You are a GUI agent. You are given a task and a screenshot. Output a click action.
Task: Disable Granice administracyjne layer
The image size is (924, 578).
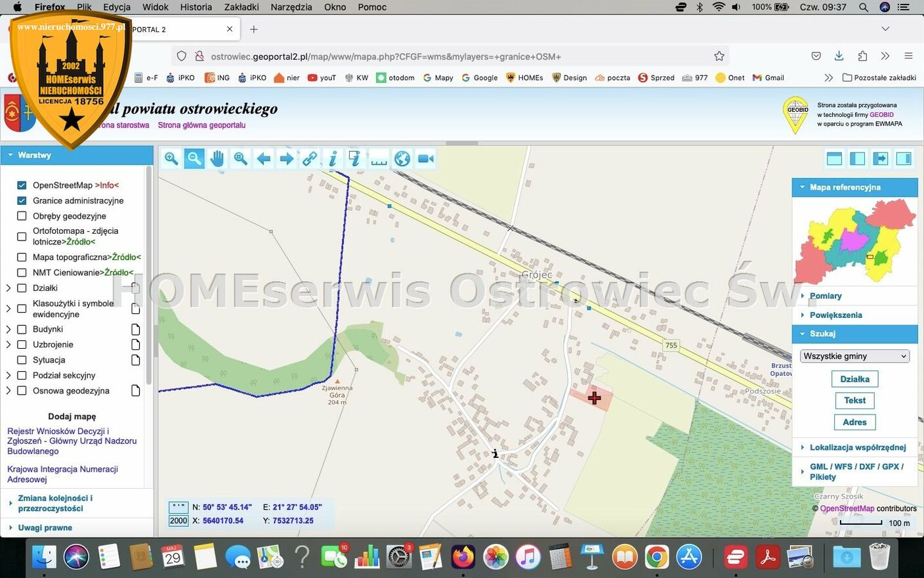click(22, 200)
